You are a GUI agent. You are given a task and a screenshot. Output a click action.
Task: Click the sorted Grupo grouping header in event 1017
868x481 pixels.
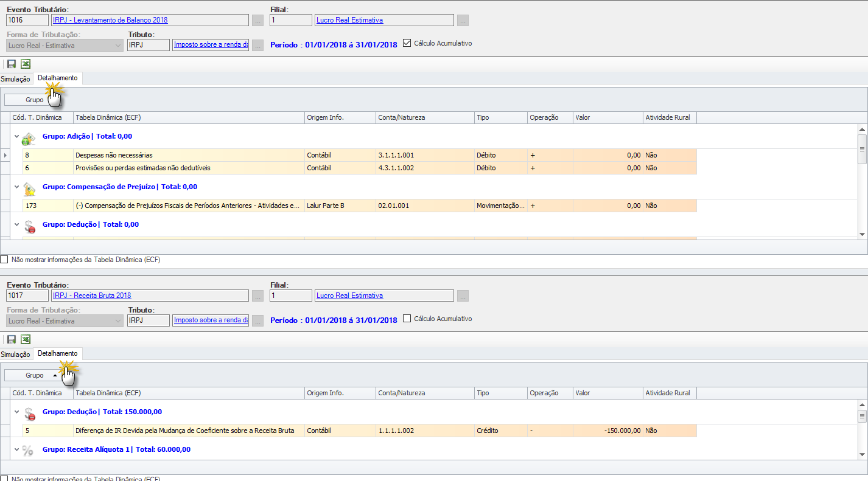tap(35, 375)
